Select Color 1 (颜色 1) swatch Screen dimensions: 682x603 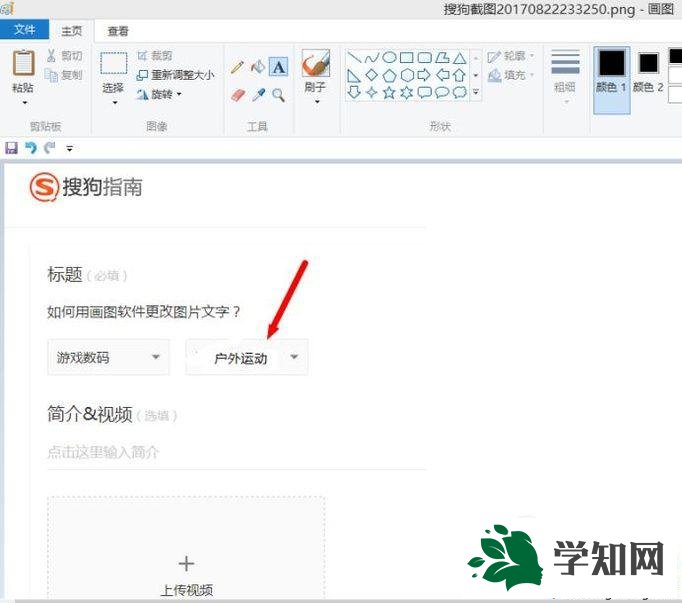click(612, 80)
